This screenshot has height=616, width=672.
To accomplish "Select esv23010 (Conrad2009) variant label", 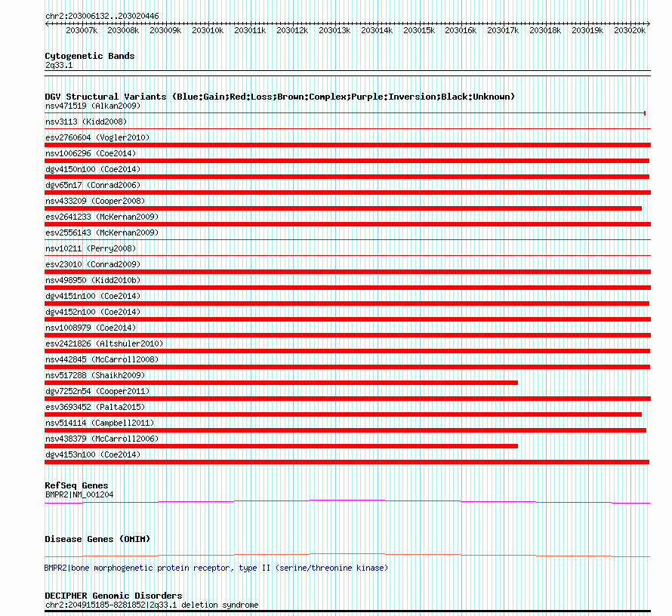I will pyautogui.click(x=93, y=264).
